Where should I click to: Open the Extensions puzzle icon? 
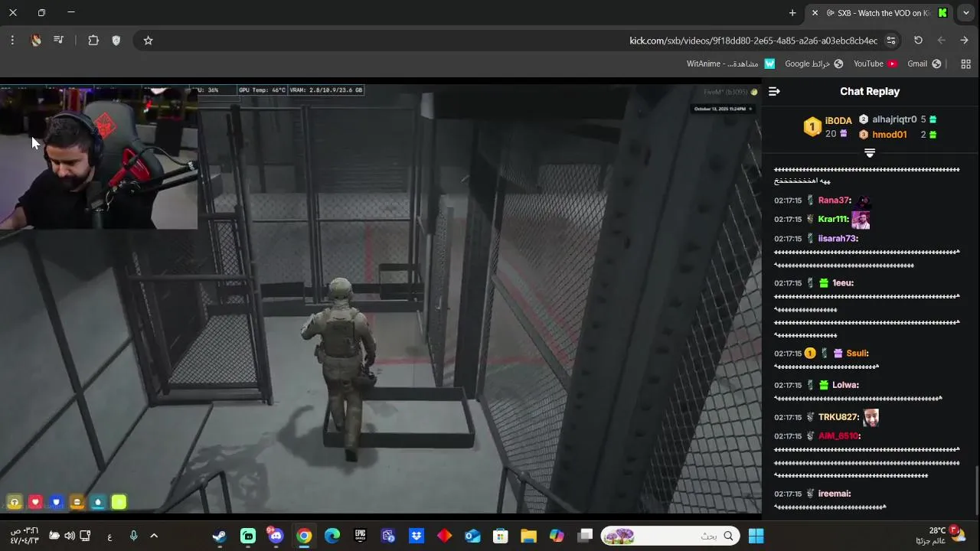(93, 41)
